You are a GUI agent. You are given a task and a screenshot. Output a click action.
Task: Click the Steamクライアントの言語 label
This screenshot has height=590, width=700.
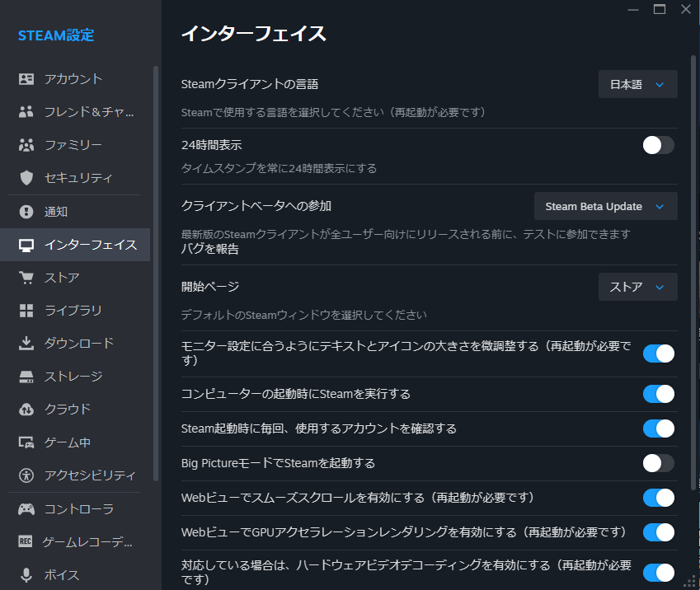[250, 84]
